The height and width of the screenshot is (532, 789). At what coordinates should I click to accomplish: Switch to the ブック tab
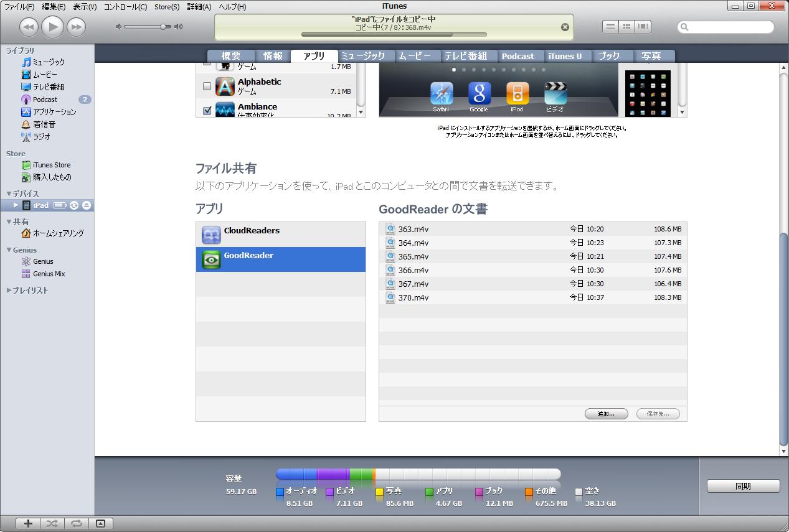pyautogui.click(x=609, y=56)
